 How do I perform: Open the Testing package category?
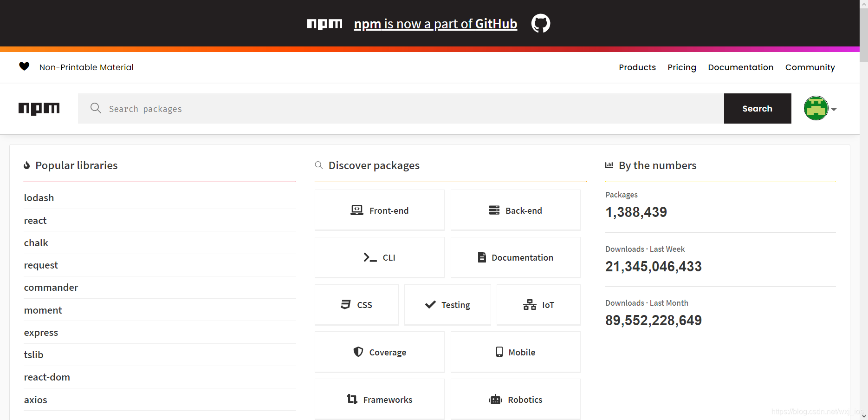point(447,305)
